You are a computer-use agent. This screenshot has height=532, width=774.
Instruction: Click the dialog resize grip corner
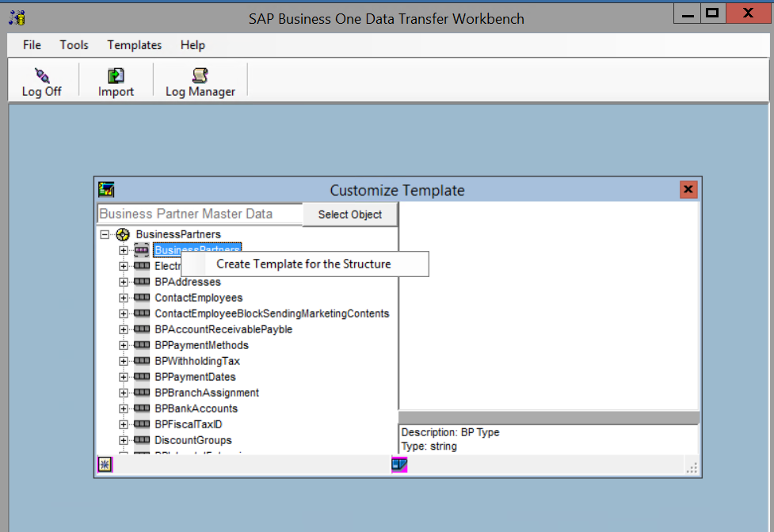coord(692,468)
